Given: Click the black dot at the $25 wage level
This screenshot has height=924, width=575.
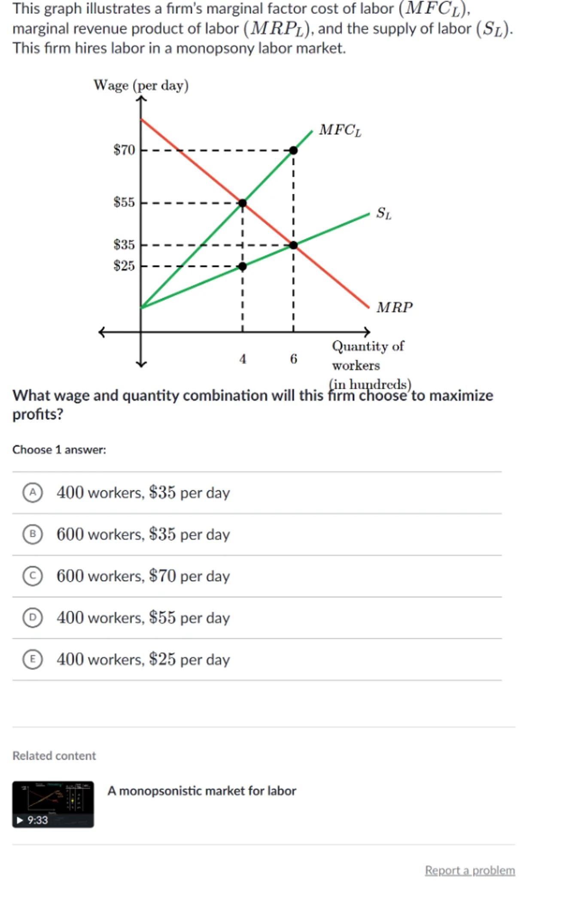Looking at the screenshot, I should tap(243, 266).
